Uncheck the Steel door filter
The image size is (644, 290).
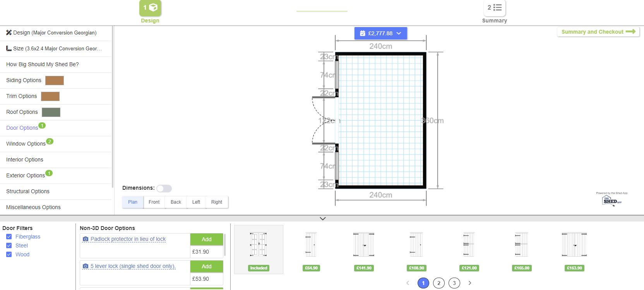pos(9,245)
